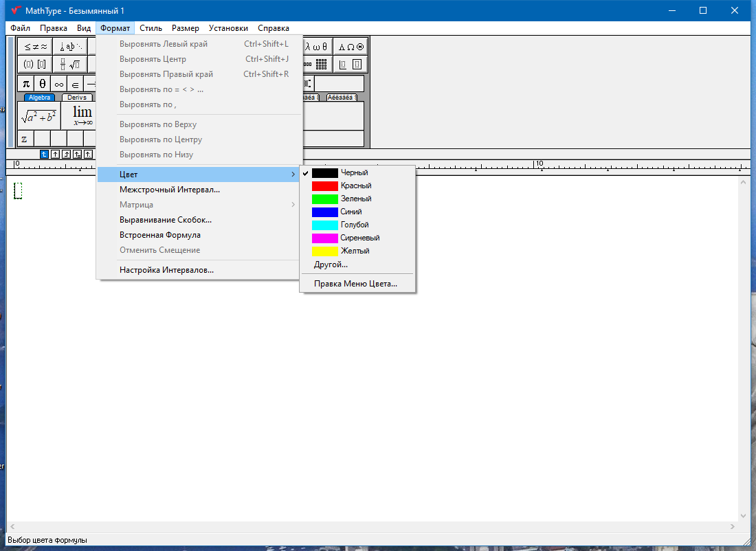Insert the lim x→∞ expression
Screen dimensions: 756x551
79,115
